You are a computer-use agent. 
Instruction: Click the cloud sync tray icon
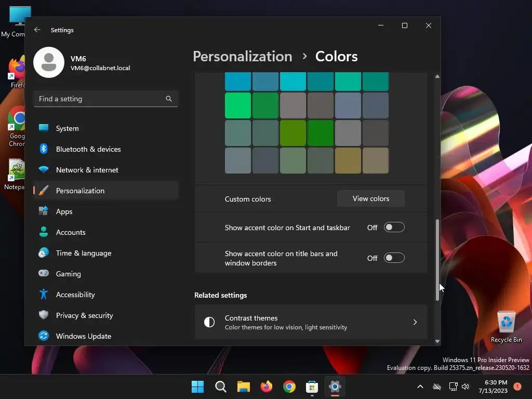coord(437,387)
